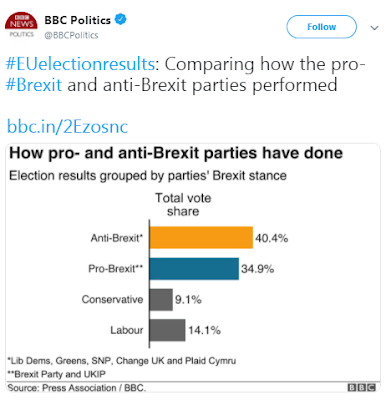386x400 pixels.
Task: Click the BBC Politics display name
Action: [77, 20]
